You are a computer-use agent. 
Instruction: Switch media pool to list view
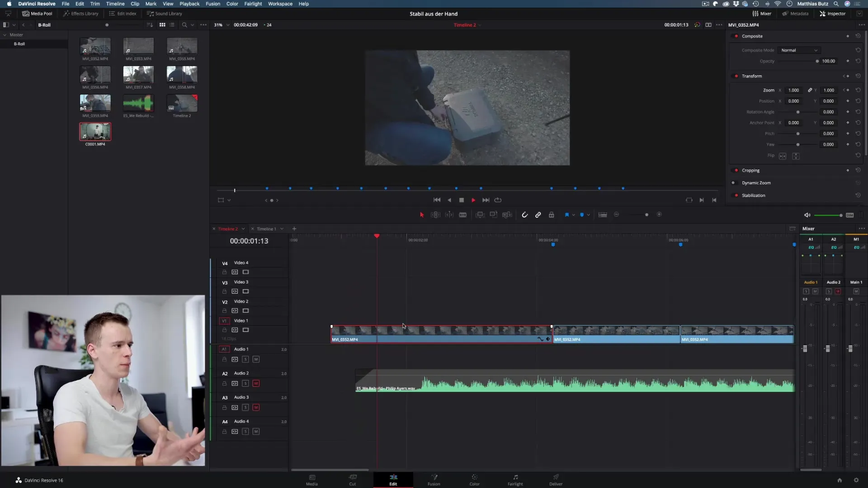point(172,25)
